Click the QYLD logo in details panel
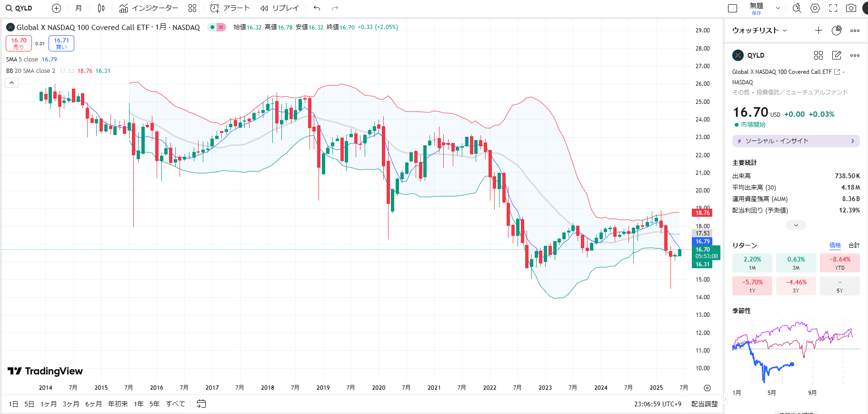This screenshot has width=868, height=414. 738,55
